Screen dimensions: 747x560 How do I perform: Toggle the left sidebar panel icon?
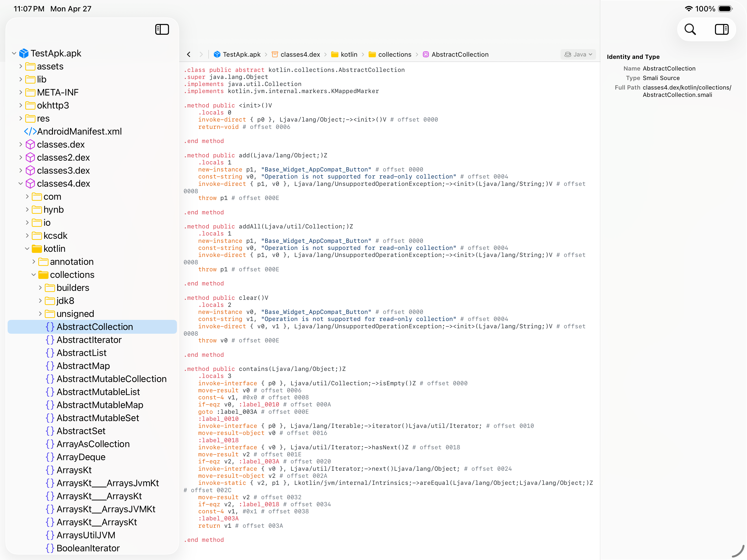point(162,29)
